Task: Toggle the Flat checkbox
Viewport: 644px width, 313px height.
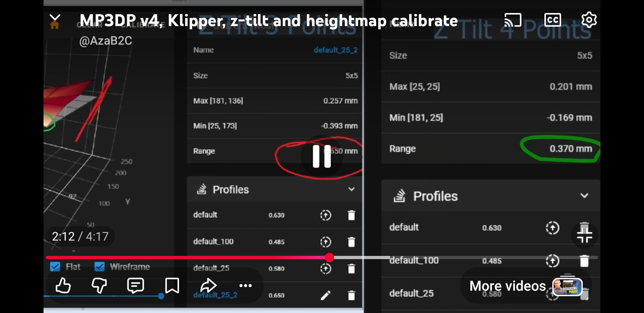Action: (55, 267)
